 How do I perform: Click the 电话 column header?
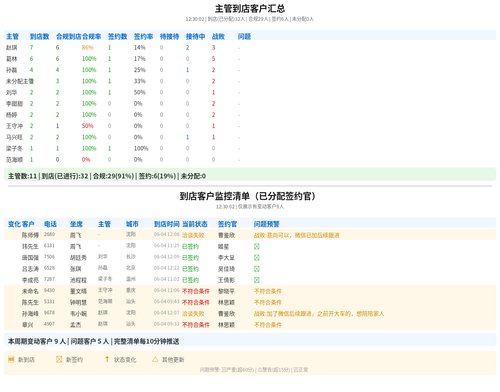click(50, 224)
